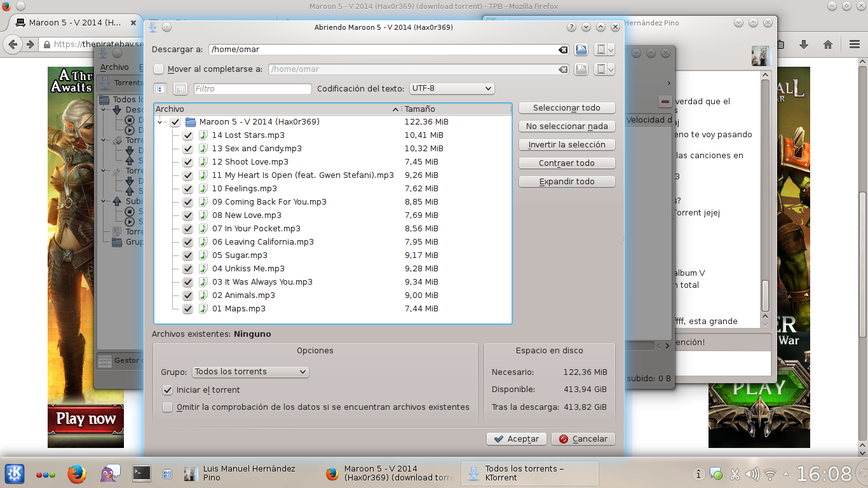868x488 pixels.
Task: Click 'Seleccionar todo' button
Action: (567, 108)
